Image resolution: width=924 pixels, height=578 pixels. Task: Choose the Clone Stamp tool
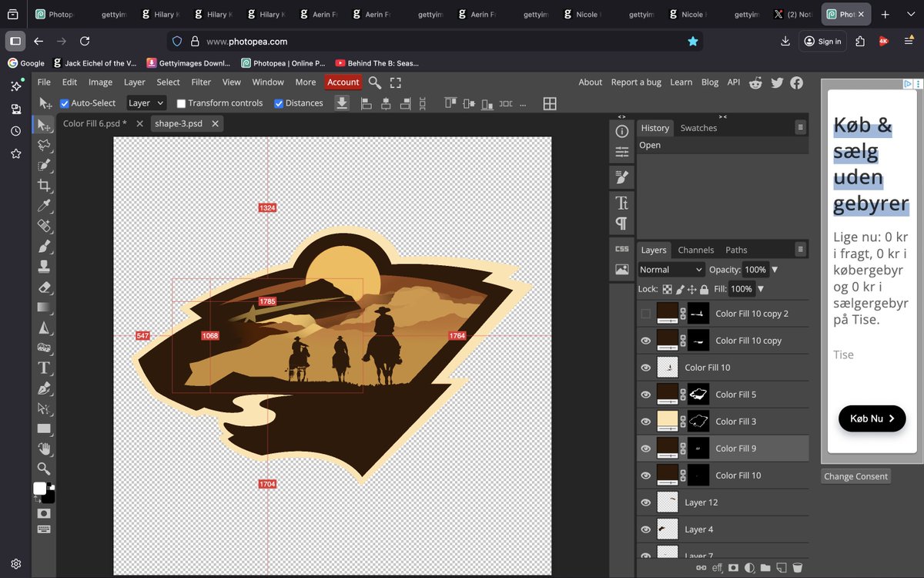coord(44,267)
